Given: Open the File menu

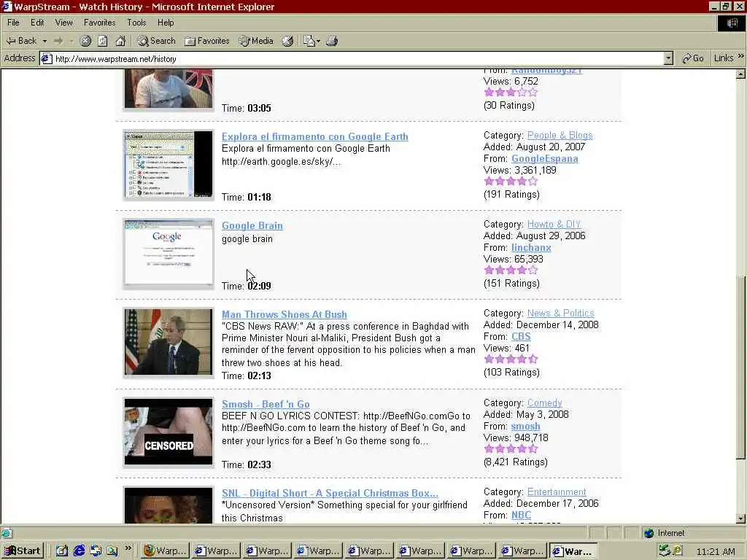Looking at the screenshot, I should 13,23.
